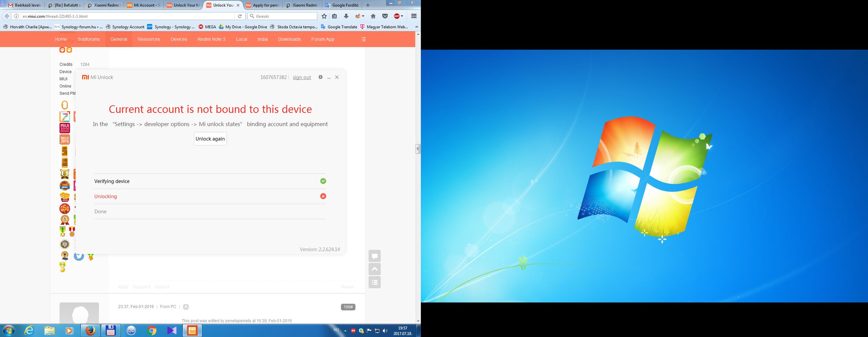This screenshot has width=868, height=337.
Task: Open Internet Explorer from taskbar
Action: coord(29,330)
